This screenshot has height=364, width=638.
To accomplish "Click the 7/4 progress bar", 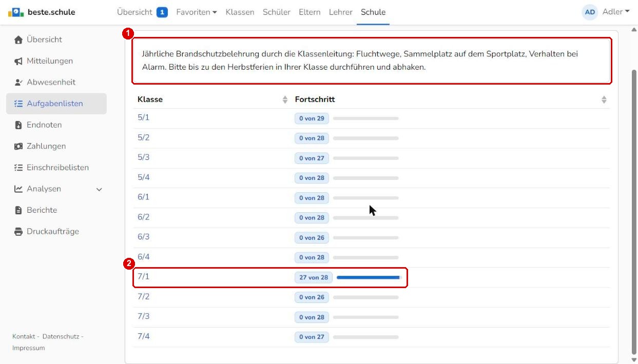I will [x=365, y=337].
